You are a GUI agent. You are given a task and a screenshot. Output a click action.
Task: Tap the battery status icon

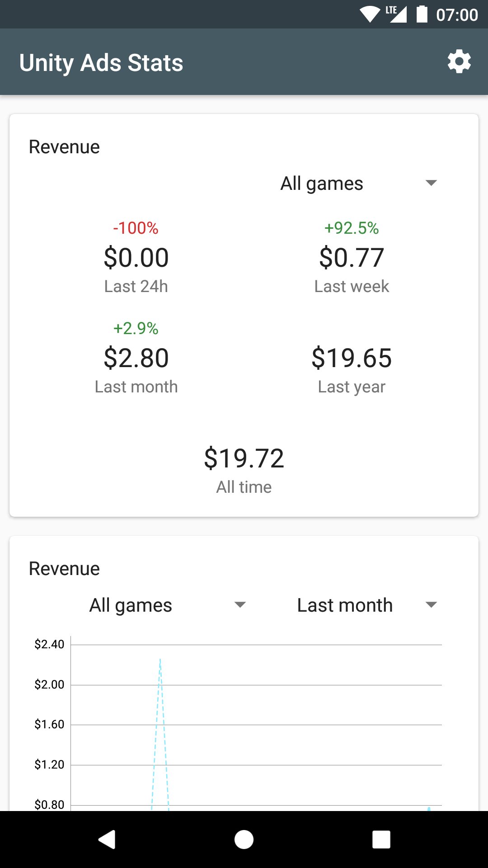click(422, 14)
